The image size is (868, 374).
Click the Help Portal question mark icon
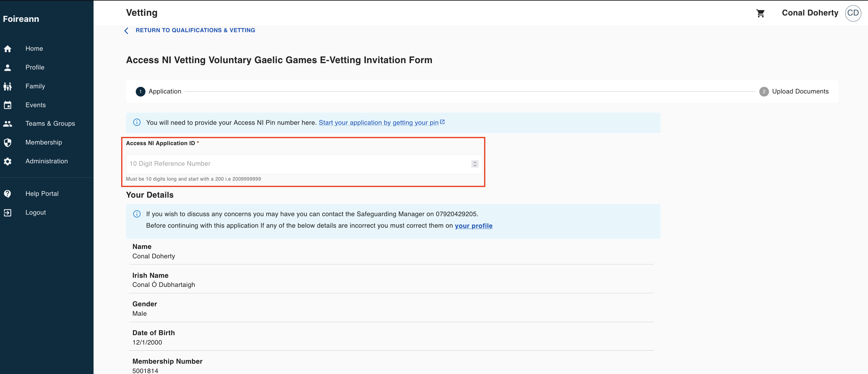7,194
